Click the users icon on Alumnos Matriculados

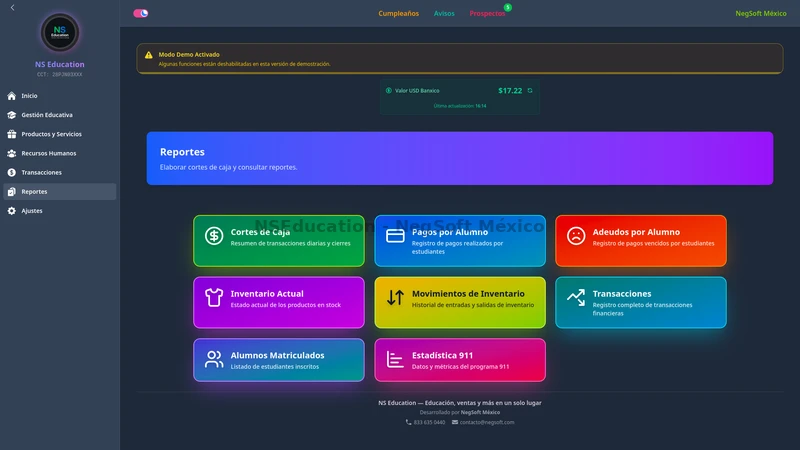pyautogui.click(x=214, y=359)
